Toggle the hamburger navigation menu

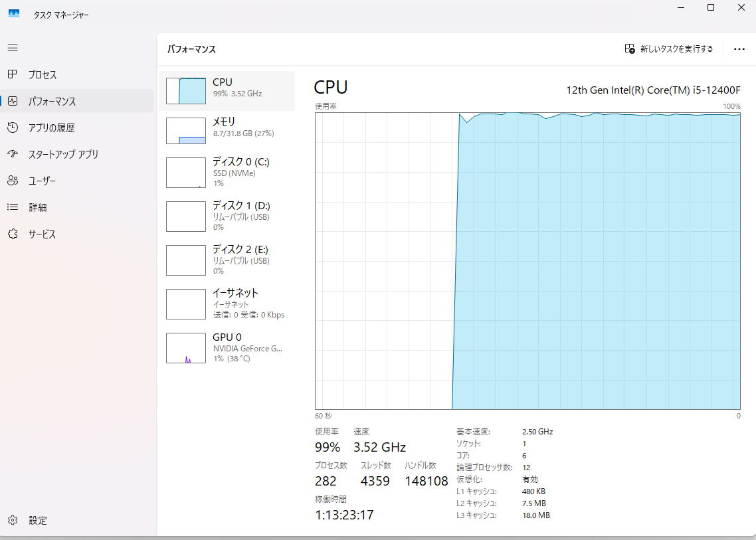point(13,48)
